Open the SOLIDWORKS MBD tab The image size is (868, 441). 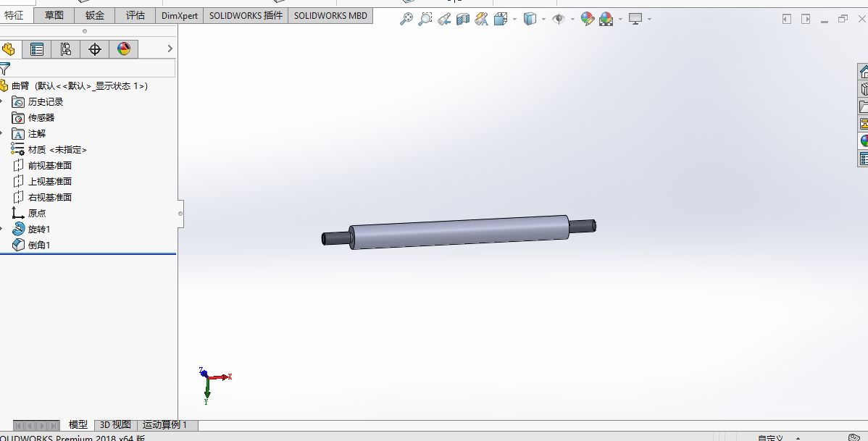click(330, 15)
